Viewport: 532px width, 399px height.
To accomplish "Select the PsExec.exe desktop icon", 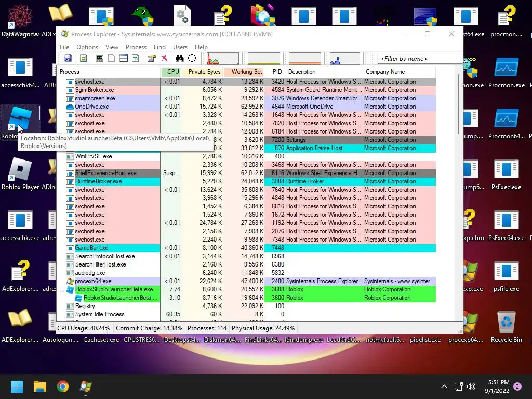I will coord(506,174).
